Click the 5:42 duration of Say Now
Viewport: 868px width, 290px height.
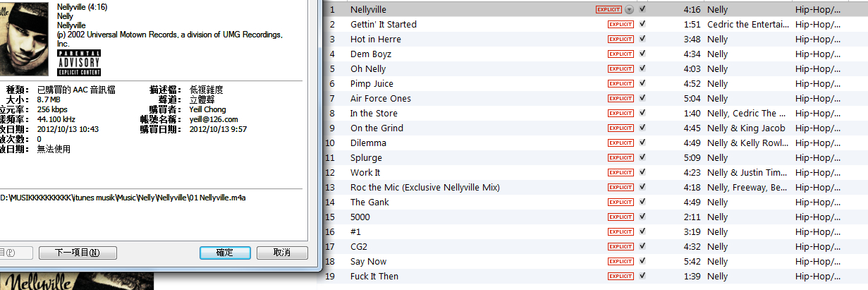click(691, 261)
